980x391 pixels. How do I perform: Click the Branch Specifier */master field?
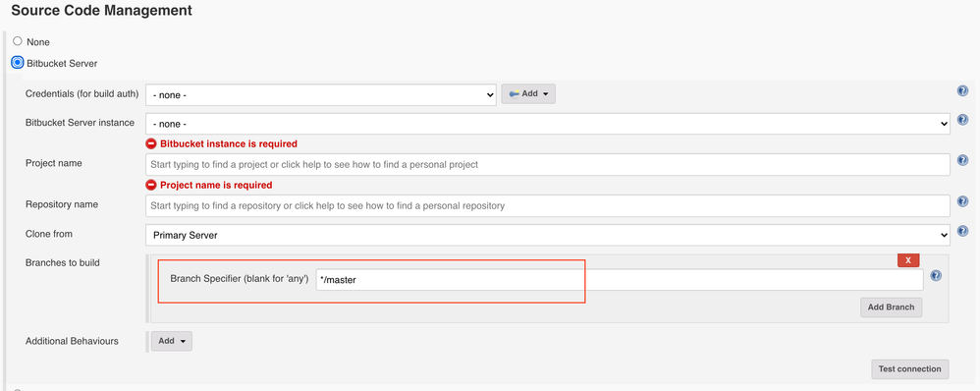[x=620, y=280]
